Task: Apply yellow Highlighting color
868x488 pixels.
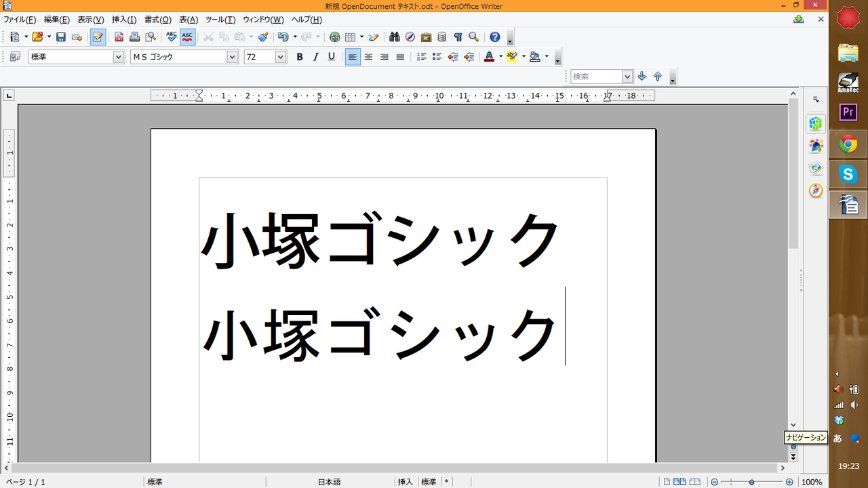Action: coord(512,57)
